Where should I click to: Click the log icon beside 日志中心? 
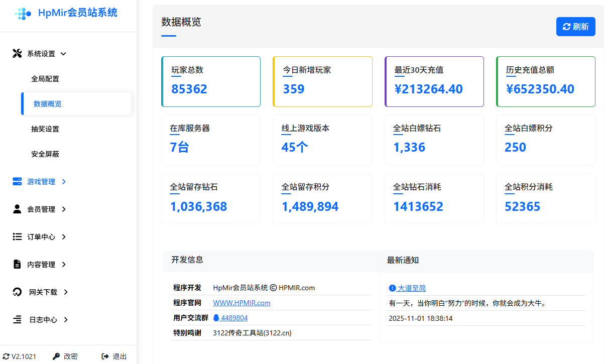(17, 320)
